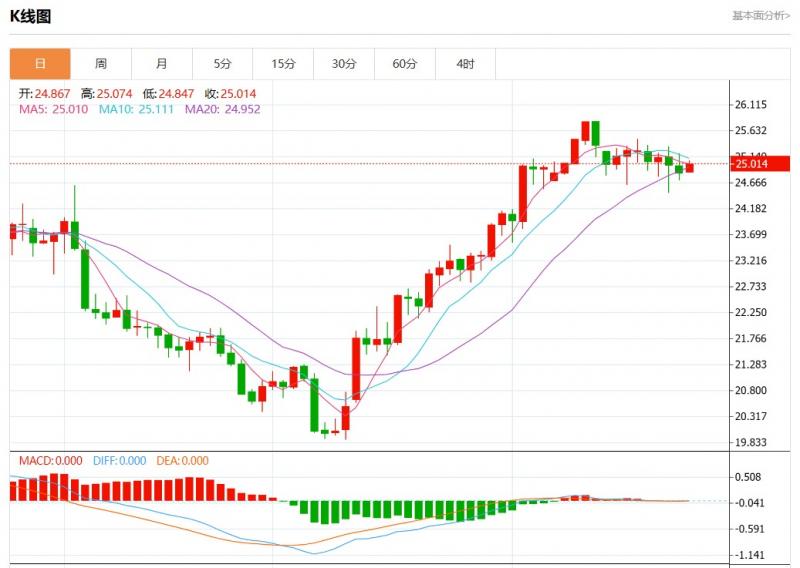
Task: Click the 24.666 price axis label
Action: [x=751, y=183]
